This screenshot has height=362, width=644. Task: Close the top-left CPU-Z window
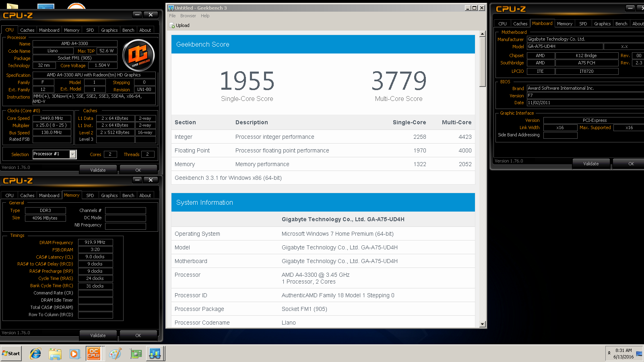pos(151,14)
